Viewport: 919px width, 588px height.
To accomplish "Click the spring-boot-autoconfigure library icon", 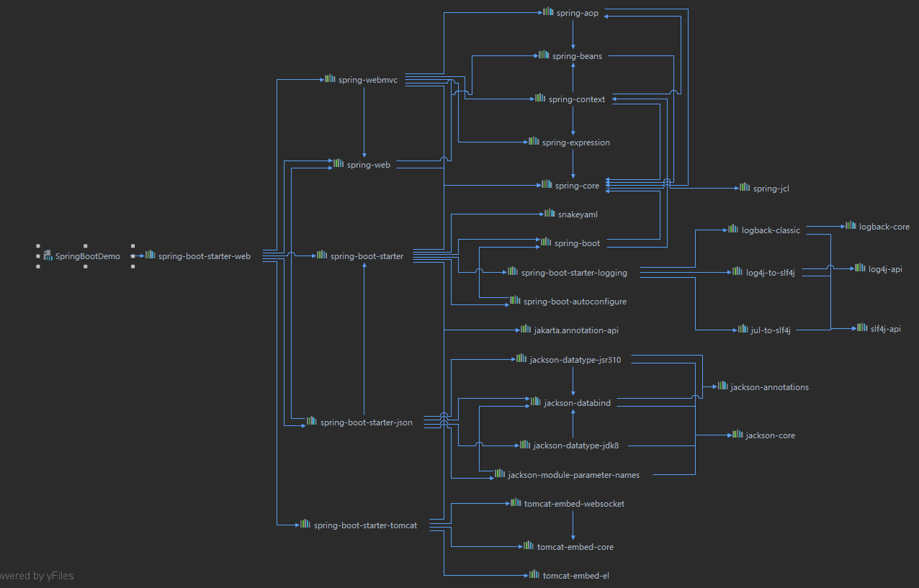I will [x=515, y=300].
